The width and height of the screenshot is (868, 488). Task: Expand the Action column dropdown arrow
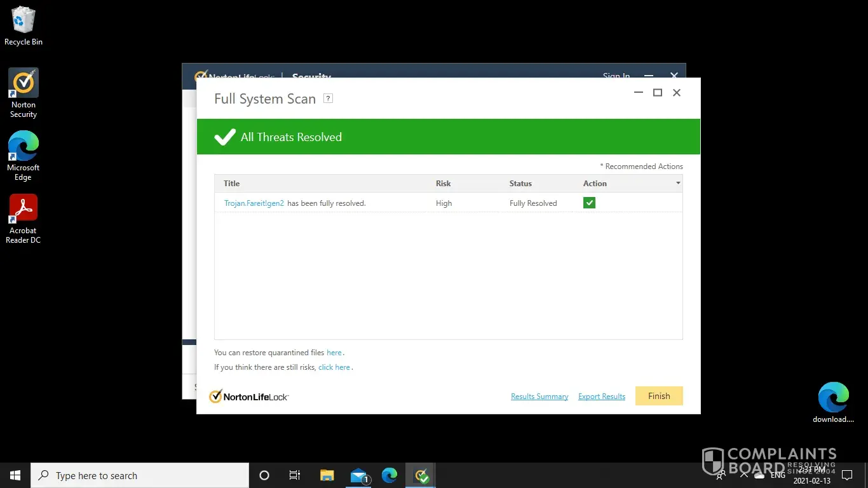coord(678,184)
